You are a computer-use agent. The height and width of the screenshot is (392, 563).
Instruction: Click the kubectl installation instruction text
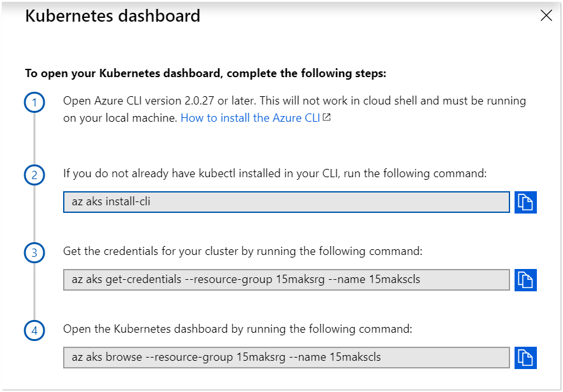(275, 173)
